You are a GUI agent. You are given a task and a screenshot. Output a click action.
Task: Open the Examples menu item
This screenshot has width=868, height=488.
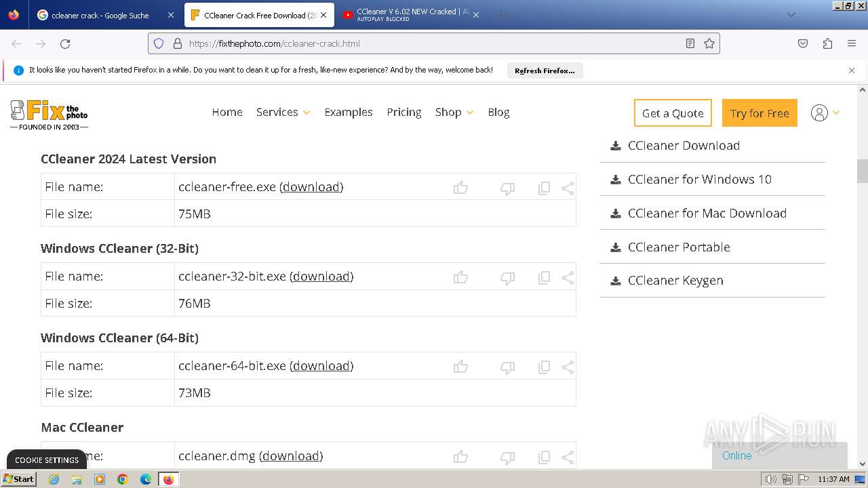(x=349, y=113)
